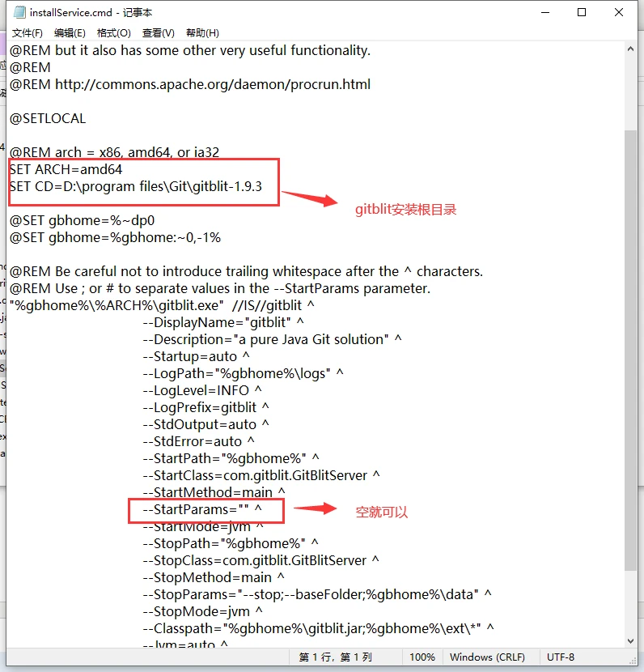Click the --StopPath line
644x672 pixels.
[231, 543]
